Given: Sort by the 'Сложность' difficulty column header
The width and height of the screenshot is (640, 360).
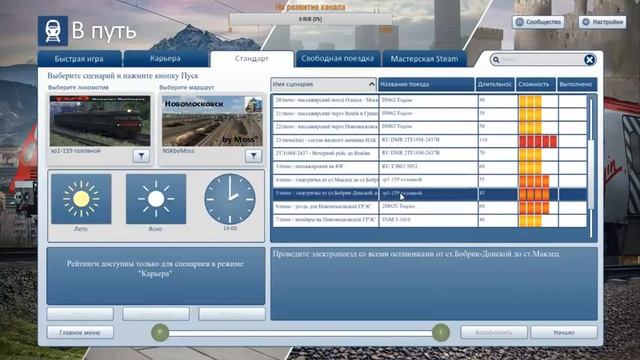Looking at the screenshot, I should click(x=536, y=84).
